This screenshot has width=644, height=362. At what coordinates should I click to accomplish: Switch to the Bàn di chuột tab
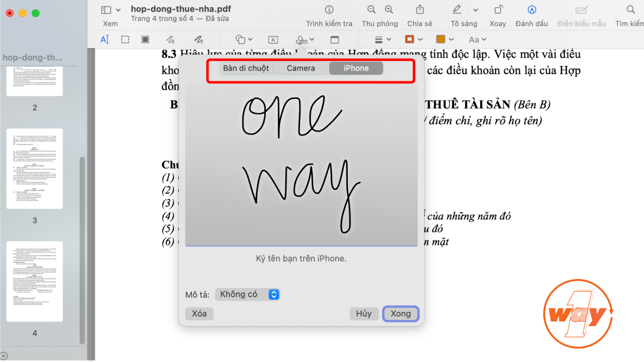pos(246,68)
